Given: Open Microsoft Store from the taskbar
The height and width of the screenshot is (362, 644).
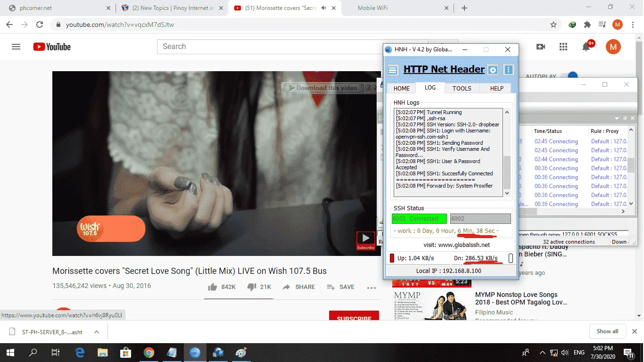Looking at the screenshot, I should point(125,352).
